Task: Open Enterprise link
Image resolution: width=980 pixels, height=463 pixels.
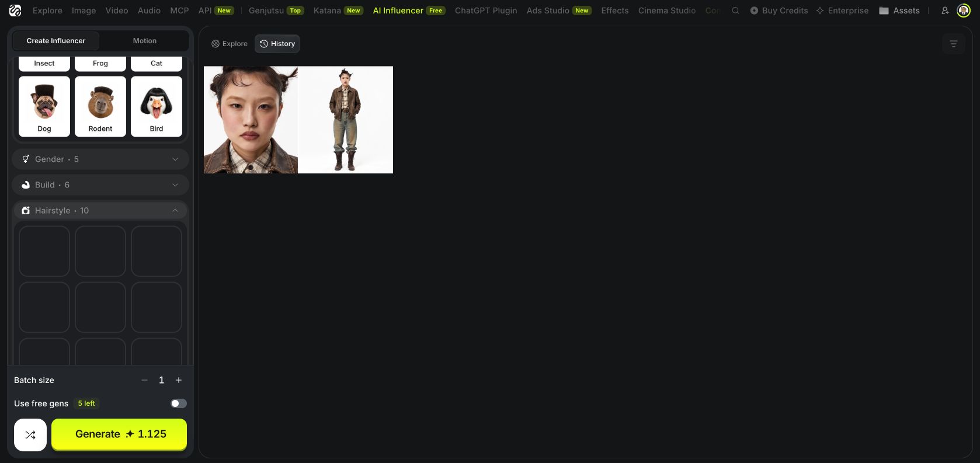Action: click(x=842, y=11)
